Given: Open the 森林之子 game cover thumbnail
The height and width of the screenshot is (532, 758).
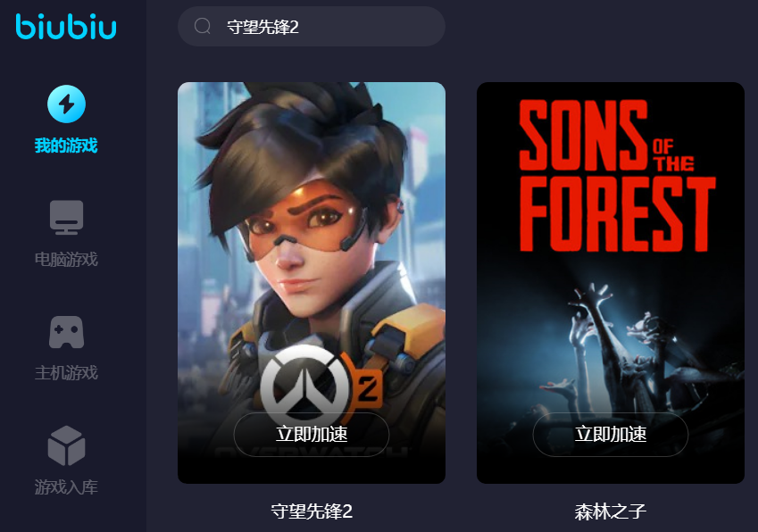Looking at the screenshot, I should [x=611, y=283].
